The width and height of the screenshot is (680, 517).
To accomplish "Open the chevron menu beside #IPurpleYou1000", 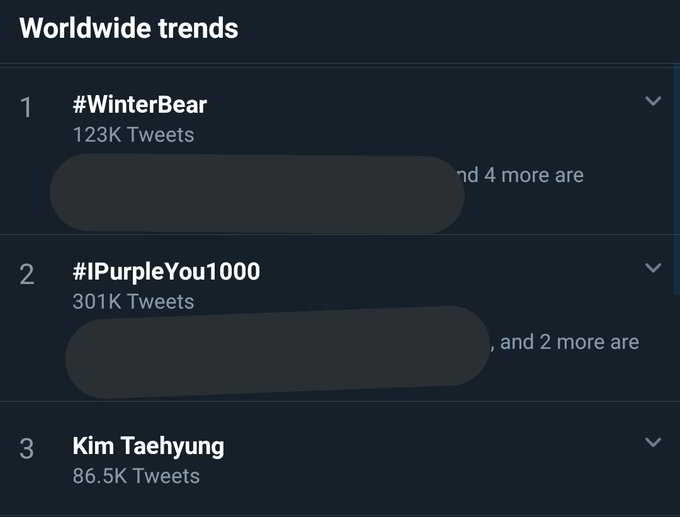I will point(653,268).
